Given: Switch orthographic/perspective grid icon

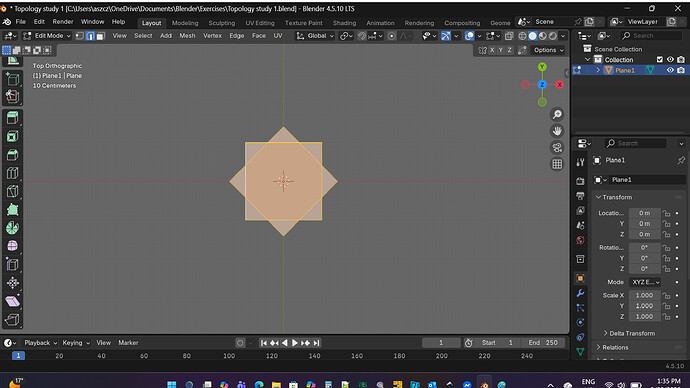Looking at the screenshot, I should coord(557,164).
